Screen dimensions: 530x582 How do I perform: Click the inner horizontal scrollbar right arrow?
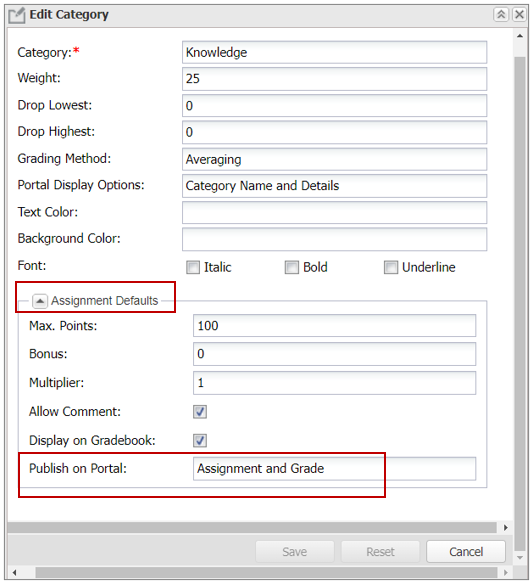pos(506,527)
